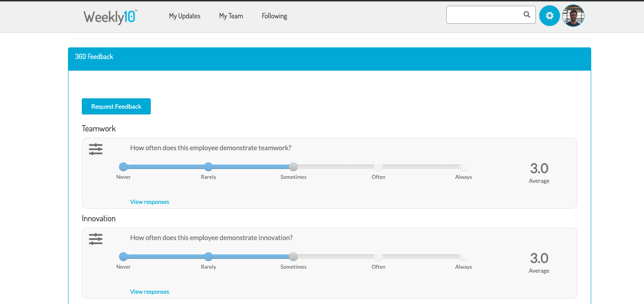This screenshot has height=304, width=644.
Task: Click inside the search text field
Action: [x=484, y=15]
